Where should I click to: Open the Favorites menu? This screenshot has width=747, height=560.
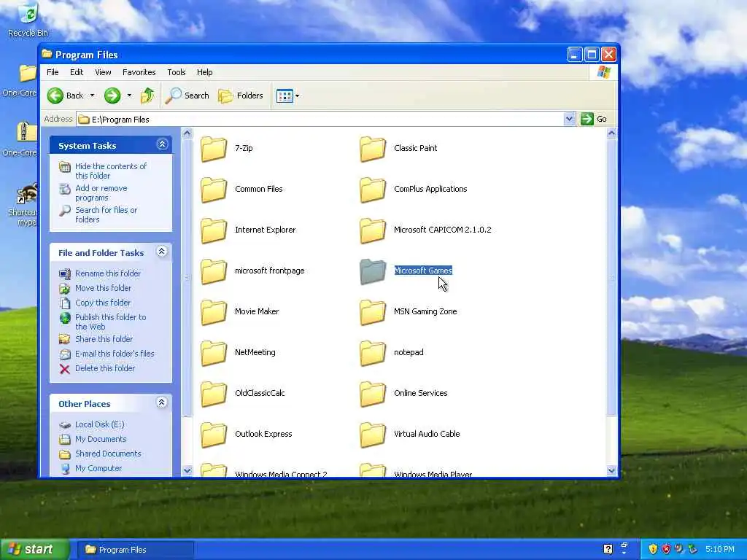click(139, 72)
